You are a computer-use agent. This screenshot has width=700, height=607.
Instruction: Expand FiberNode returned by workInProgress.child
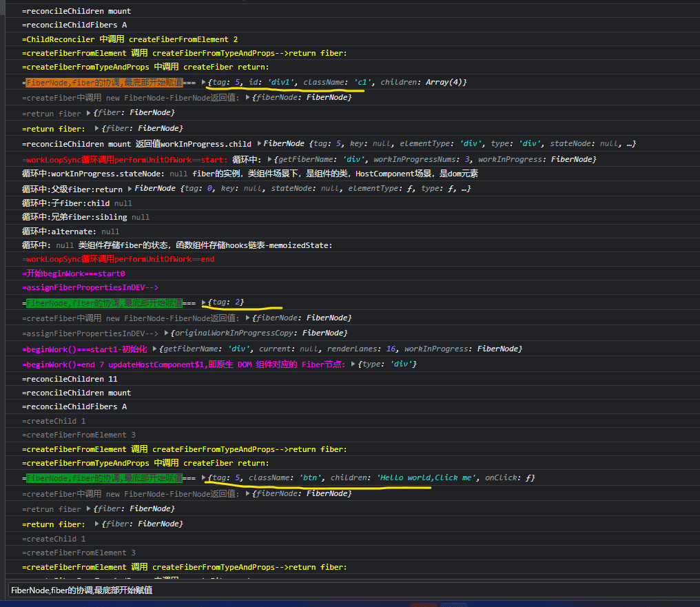coord(258,144)
